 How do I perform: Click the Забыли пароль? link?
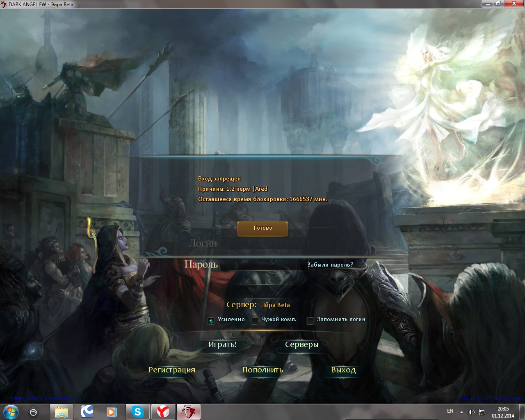click(330, 265)
